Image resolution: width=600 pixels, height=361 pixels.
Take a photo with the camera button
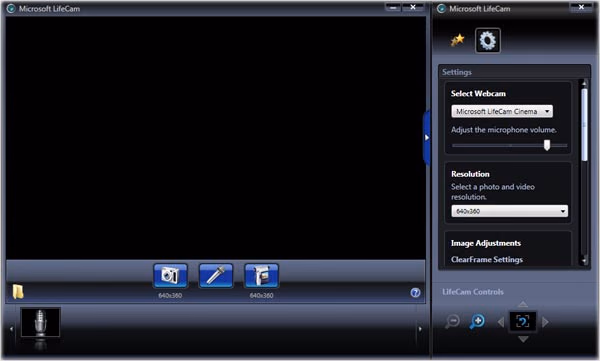(170, 275)
